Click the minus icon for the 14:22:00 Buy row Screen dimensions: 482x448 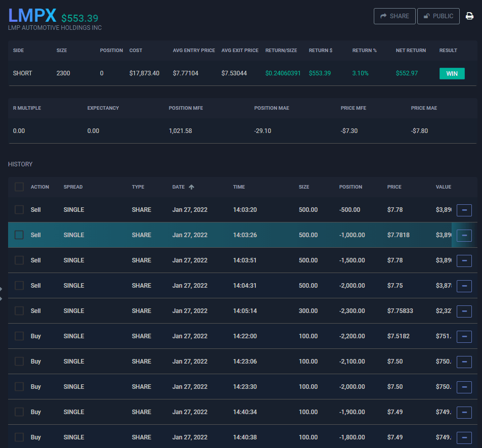[464, 336]
